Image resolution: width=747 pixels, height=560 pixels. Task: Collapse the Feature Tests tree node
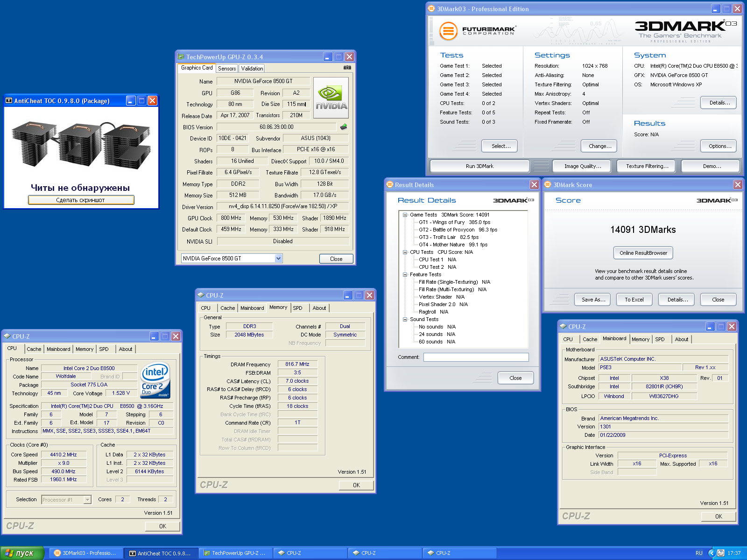point(405,274)
